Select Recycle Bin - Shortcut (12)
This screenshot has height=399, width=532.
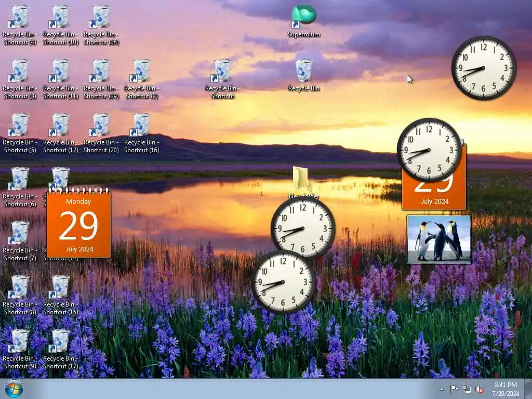click(60, 133)
